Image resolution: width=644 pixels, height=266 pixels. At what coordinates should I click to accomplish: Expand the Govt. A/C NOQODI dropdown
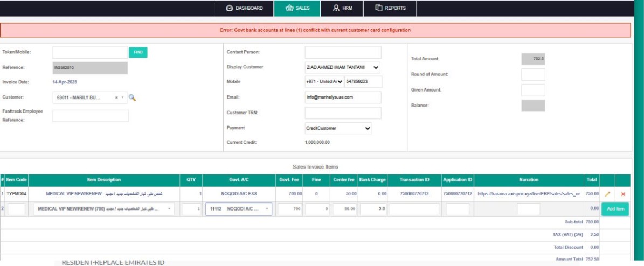238,209
